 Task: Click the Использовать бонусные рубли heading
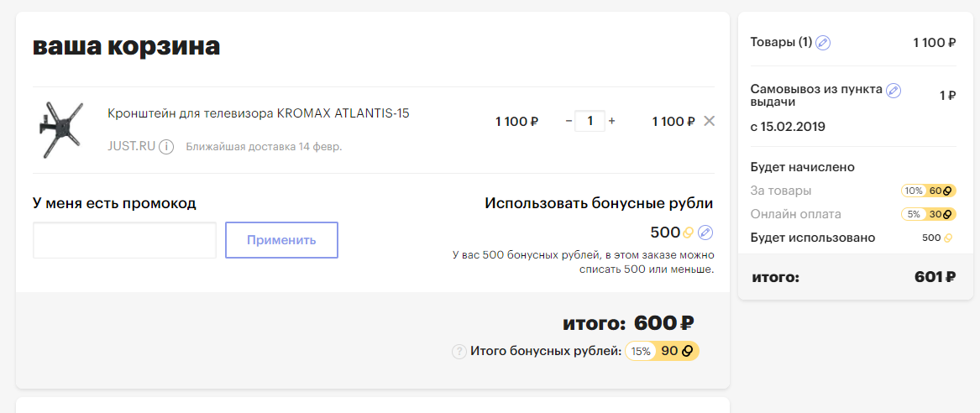(599, 203)
